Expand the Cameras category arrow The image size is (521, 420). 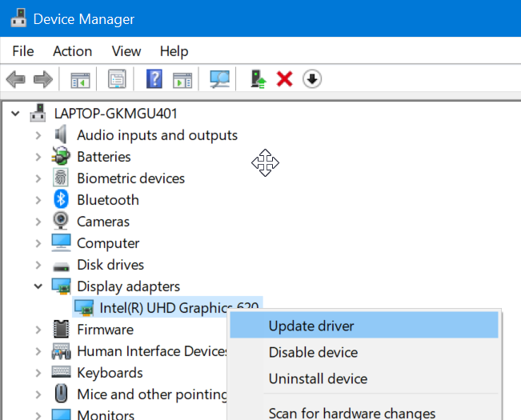38,222
